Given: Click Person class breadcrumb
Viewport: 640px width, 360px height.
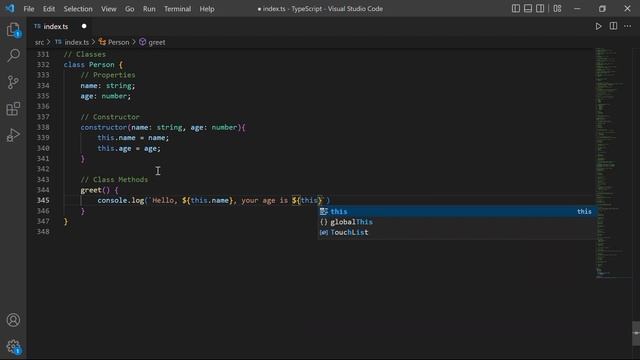Looking at the screenshot, I should pyautogui.click(x=114, y=42).
